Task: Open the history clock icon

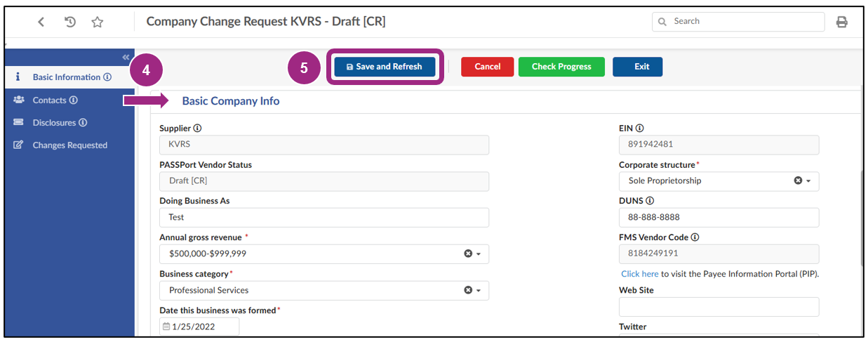Action: [x=70, y=22]
